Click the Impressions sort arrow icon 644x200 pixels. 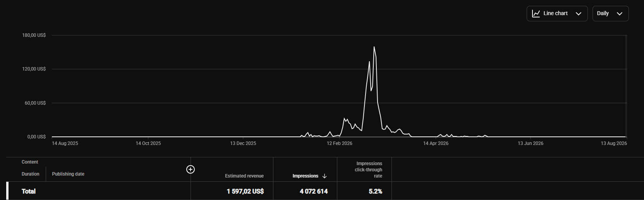point(325,176)
